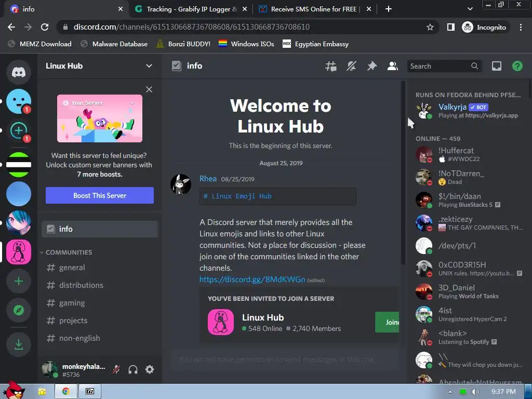Select the info channel in sidebar
Screen dimensions: 532x399
point(100,229)
